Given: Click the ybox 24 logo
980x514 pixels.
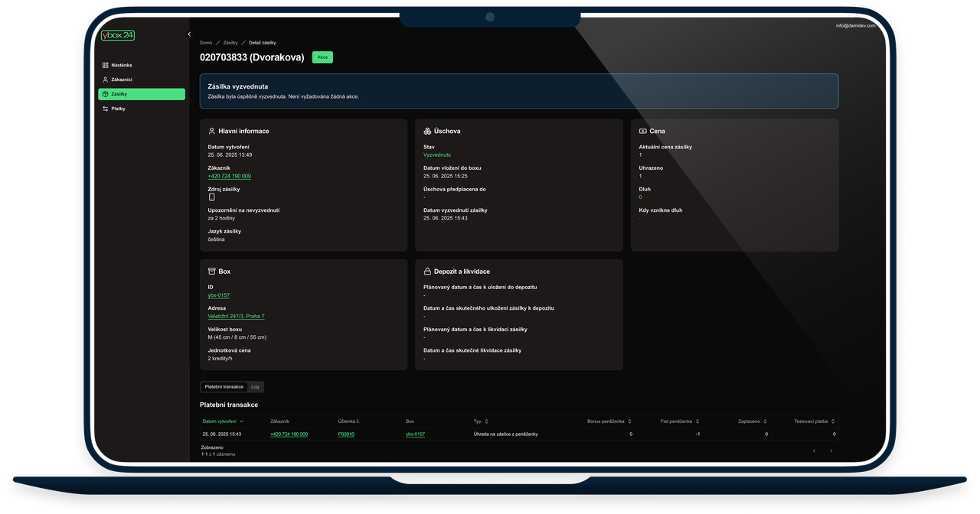Looking at the screenshot, I should point(117,35).
